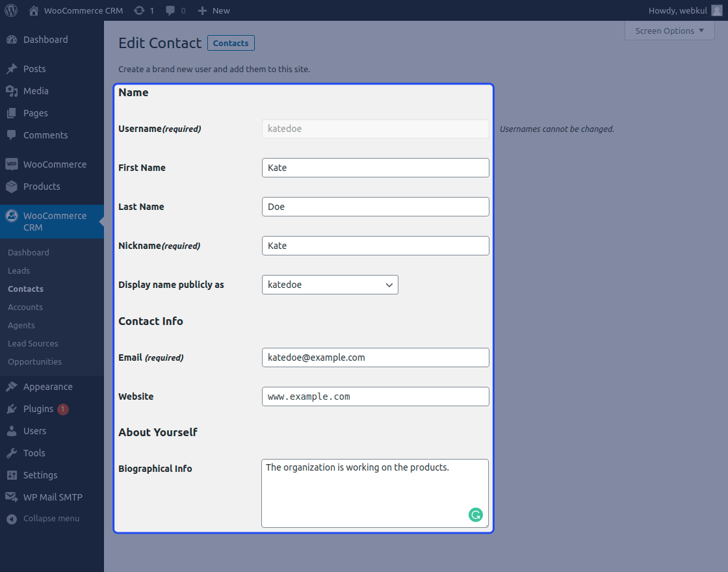Click the WP Mail SMTP envelope icon
This screenshot has width=728, height=572.
pos(12,497)
